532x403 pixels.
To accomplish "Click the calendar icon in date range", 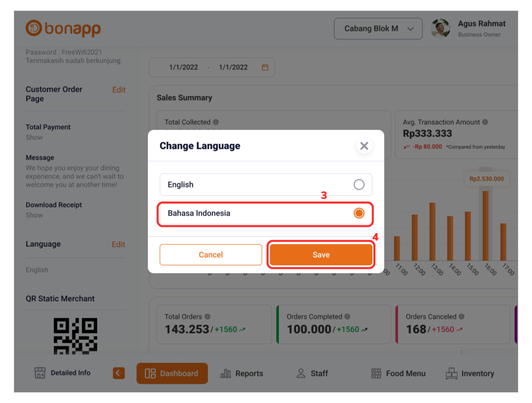I will pyautogui.click(x=265, y=67).
